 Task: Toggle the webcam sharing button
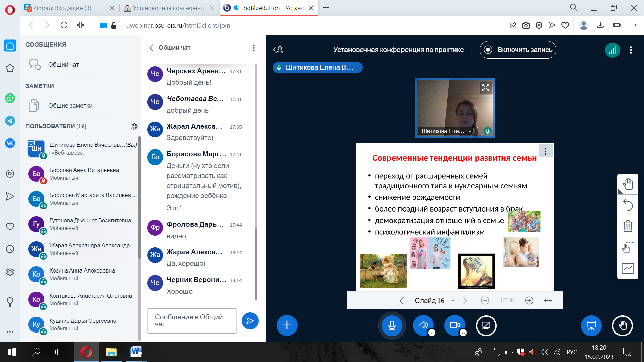[x=454, y=325]
